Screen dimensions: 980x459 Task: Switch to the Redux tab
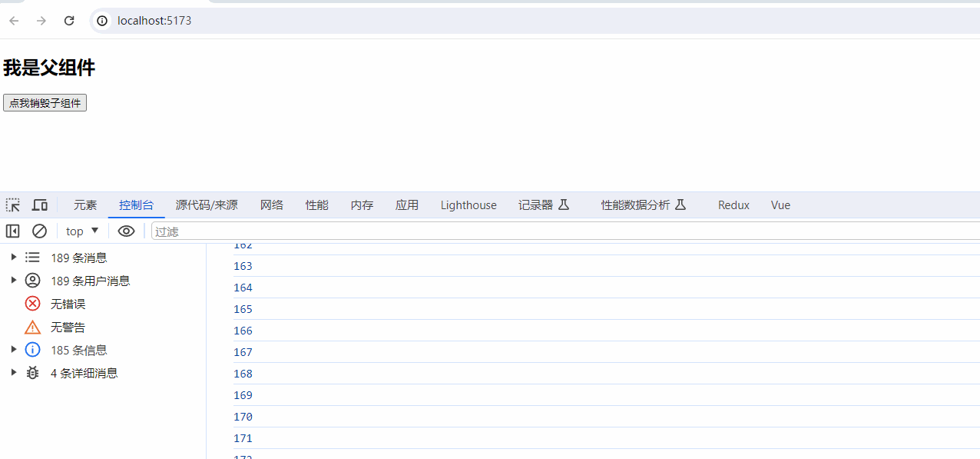click(x=733, y=205)
